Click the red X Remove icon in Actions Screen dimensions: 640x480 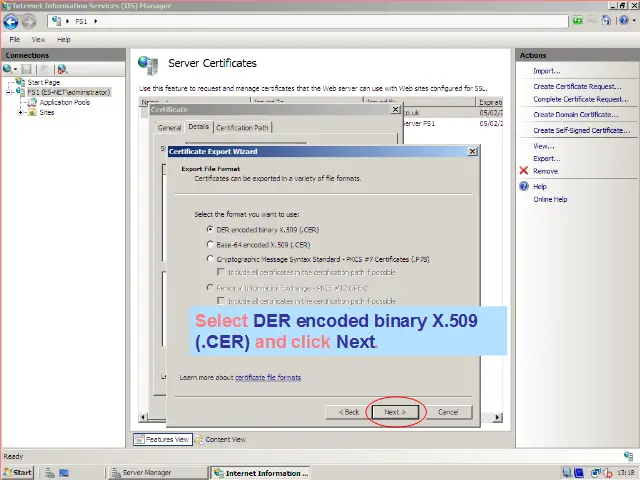coord(524,171)
